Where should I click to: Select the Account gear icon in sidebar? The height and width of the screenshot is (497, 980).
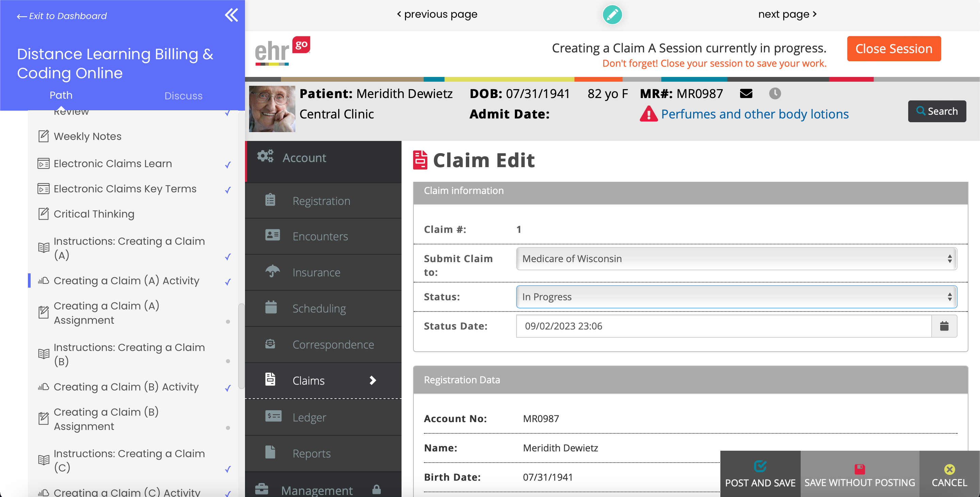pos(265,156)
